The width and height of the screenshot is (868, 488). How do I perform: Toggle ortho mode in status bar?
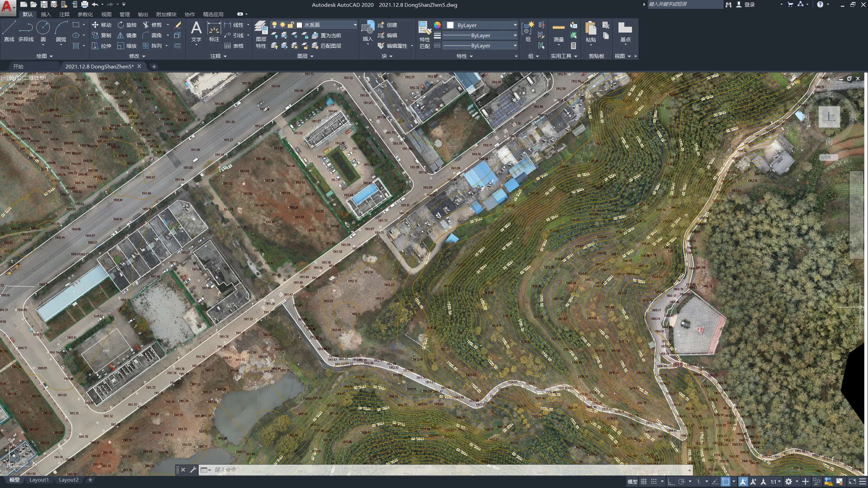pyautogui.click(x=671, y=482)
